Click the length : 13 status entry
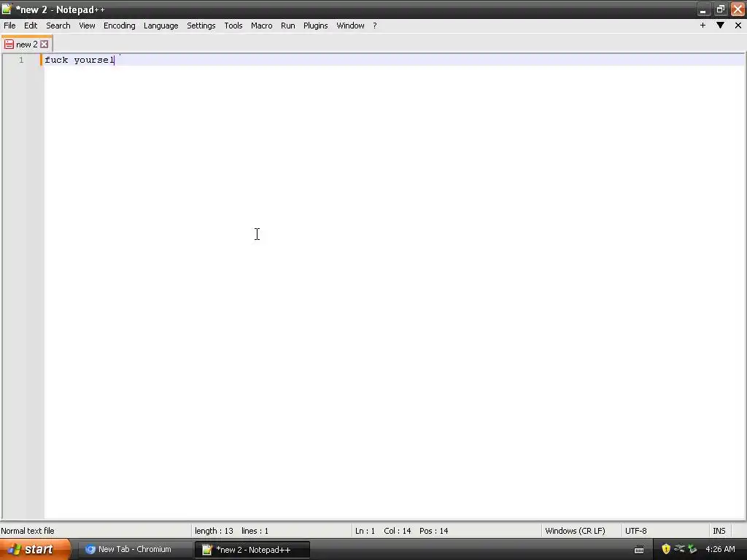The width and height of the screenshot is (747, 560). coord(214,531)
